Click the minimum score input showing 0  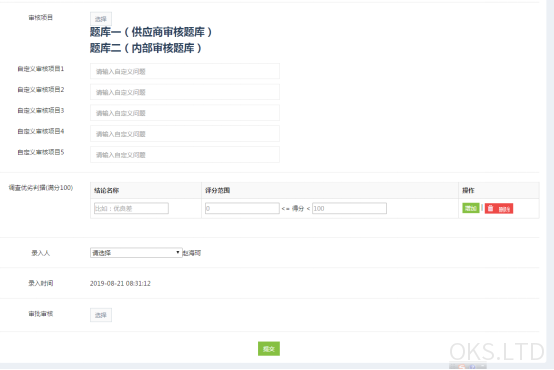(242, 209)
